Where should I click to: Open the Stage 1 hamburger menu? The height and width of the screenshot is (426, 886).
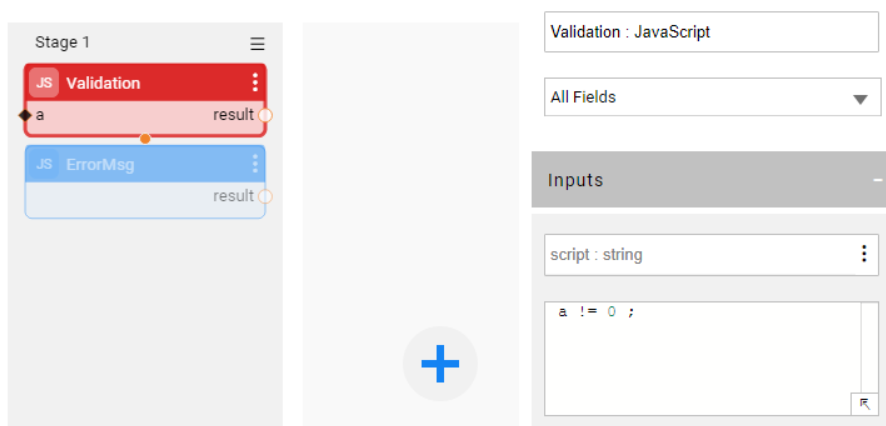tap(257, 44)
